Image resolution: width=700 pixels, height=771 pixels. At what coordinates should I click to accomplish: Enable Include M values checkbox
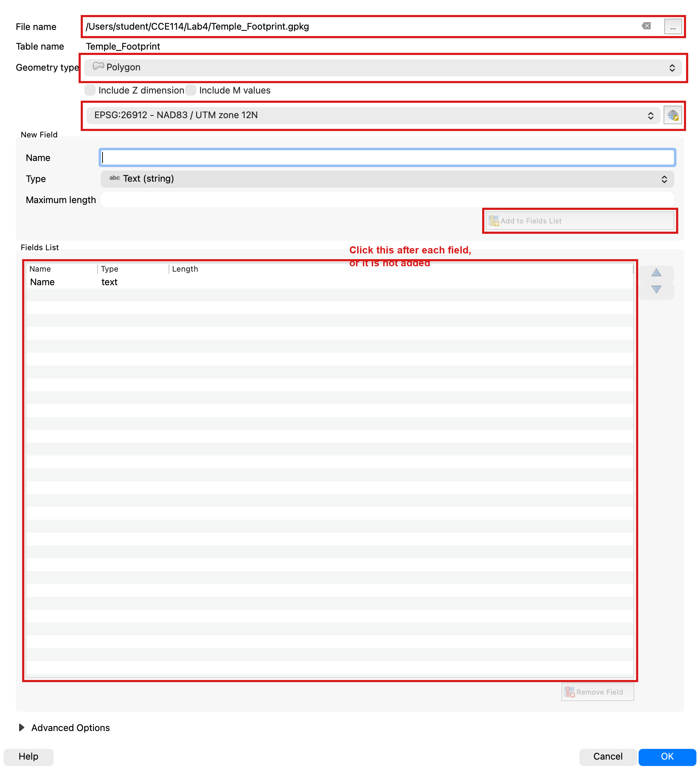(191, 90)
